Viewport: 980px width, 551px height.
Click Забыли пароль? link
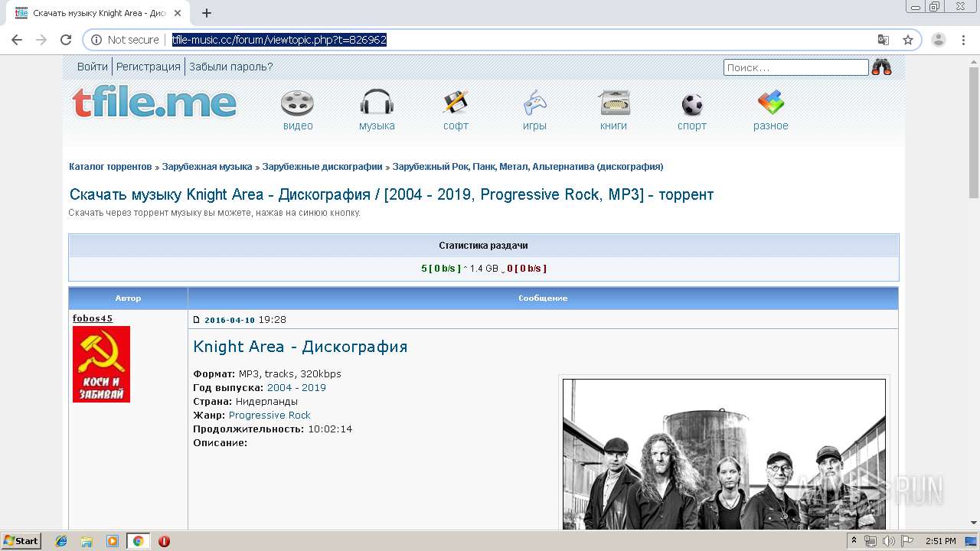231,67
